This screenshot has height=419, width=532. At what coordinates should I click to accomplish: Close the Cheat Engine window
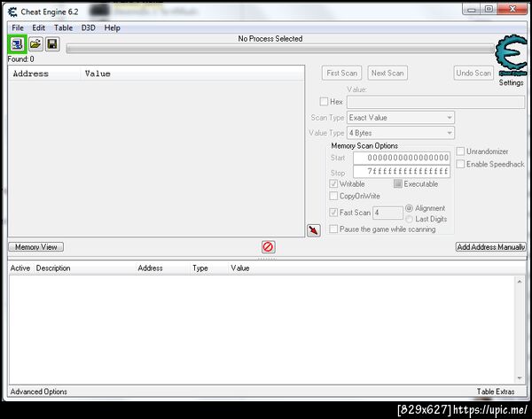point(512,10)
